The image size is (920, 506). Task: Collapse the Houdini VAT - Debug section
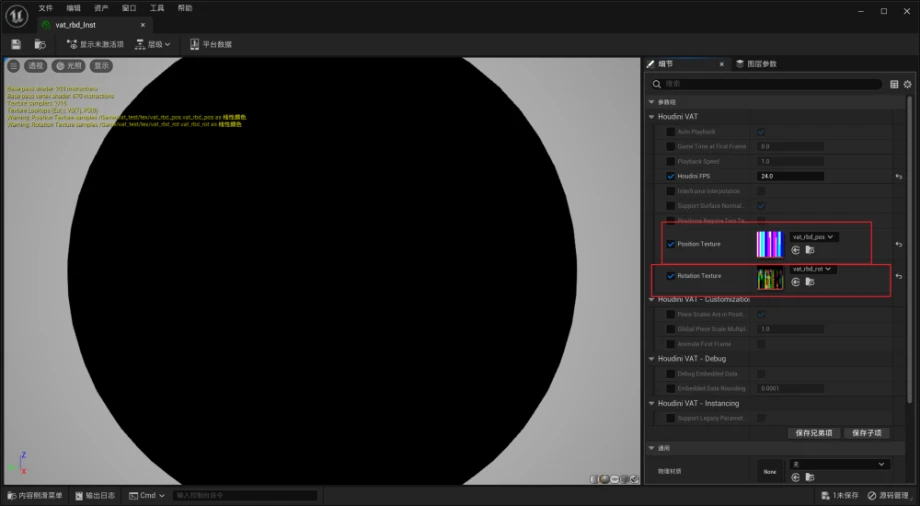[x=652, y=358]
